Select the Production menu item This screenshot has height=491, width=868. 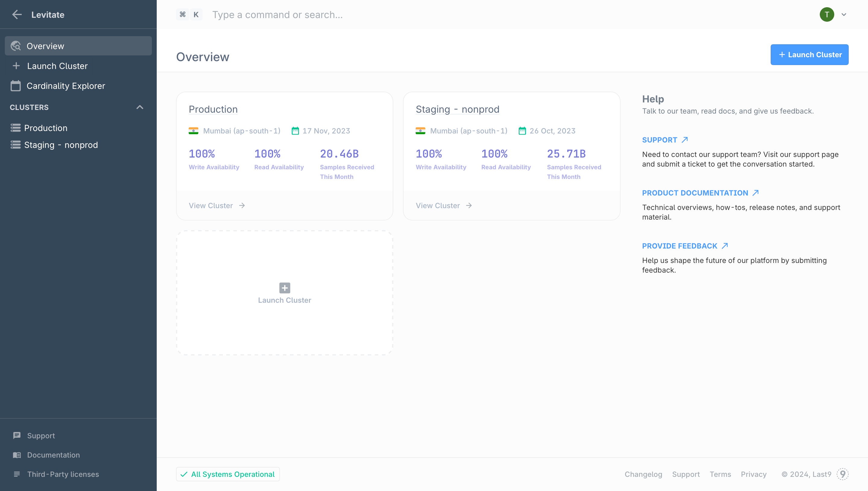46,127
